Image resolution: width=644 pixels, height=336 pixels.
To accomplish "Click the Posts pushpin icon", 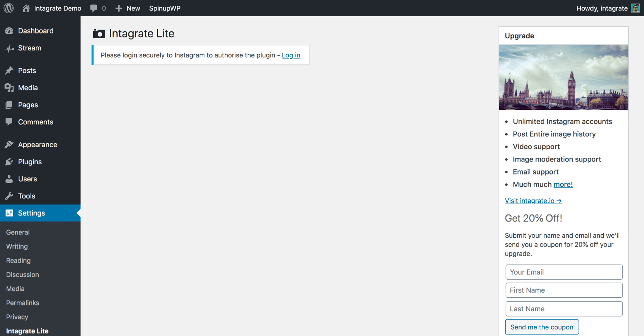I will coord(9,70).
